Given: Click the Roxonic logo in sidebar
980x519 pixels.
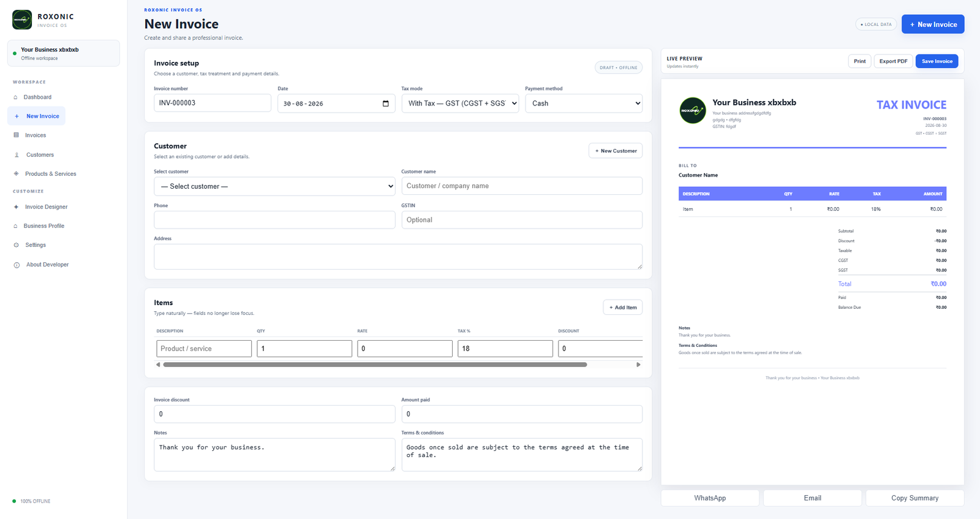Looking at the screenshot, I should click(x=22, y=20).
